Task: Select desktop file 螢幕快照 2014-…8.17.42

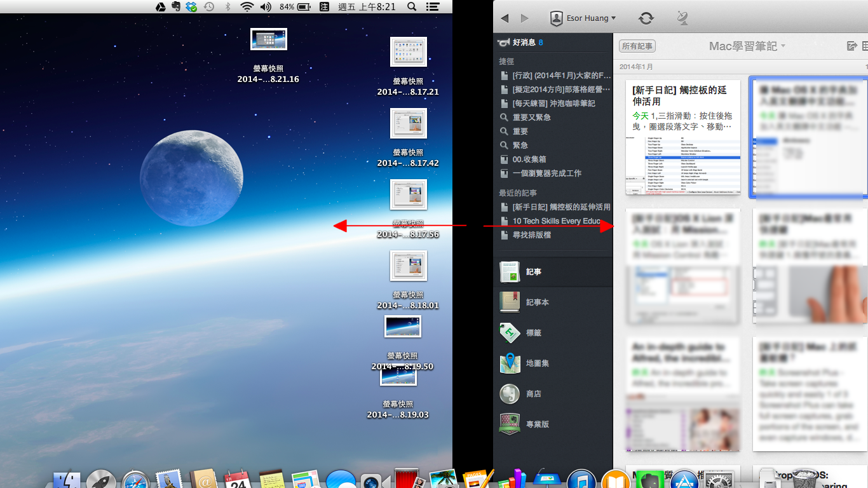Action: coord(408,138)
